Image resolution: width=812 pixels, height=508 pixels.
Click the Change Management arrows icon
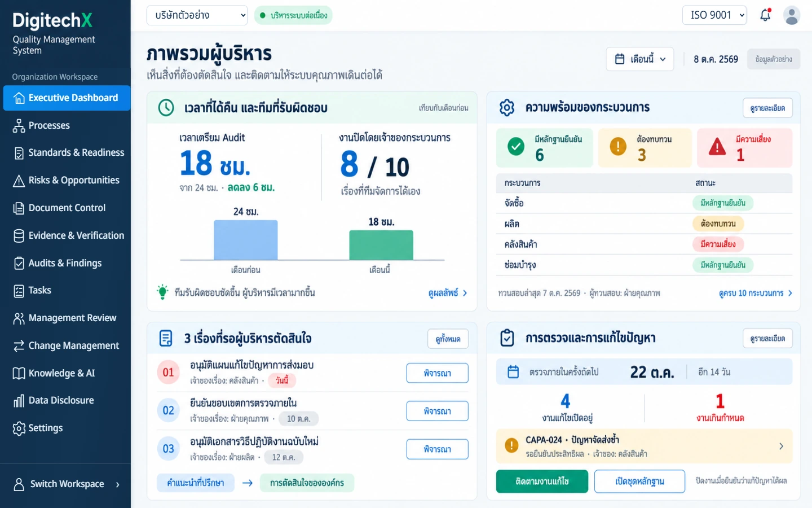19,345
